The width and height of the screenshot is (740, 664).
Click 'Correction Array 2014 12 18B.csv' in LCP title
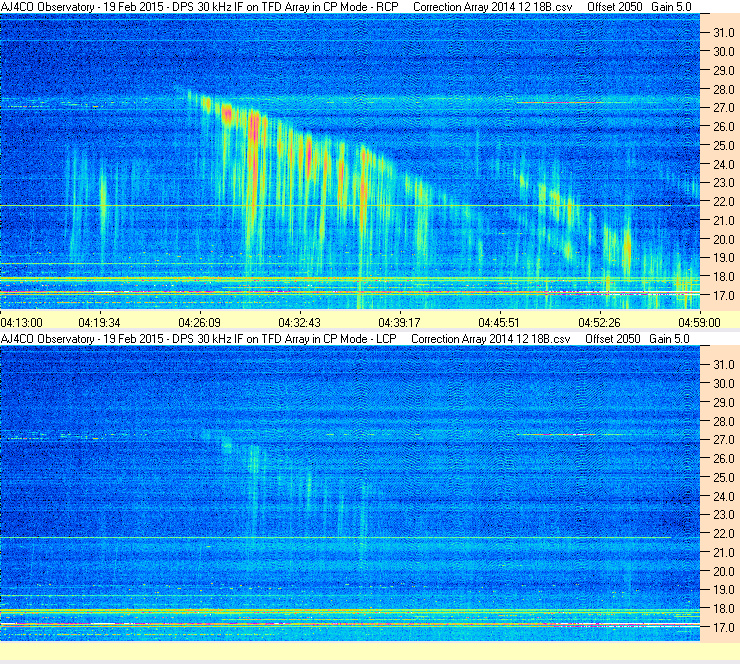(491, 339)
